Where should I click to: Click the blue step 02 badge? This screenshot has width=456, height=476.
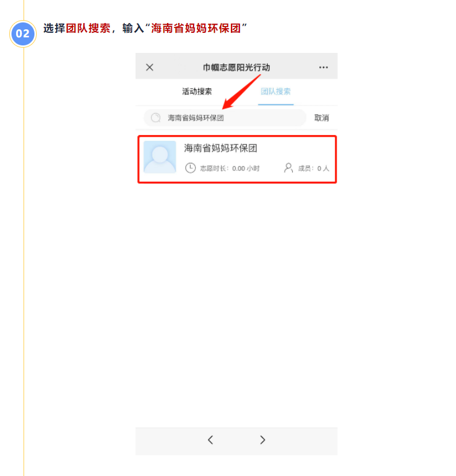pos(23,34)
